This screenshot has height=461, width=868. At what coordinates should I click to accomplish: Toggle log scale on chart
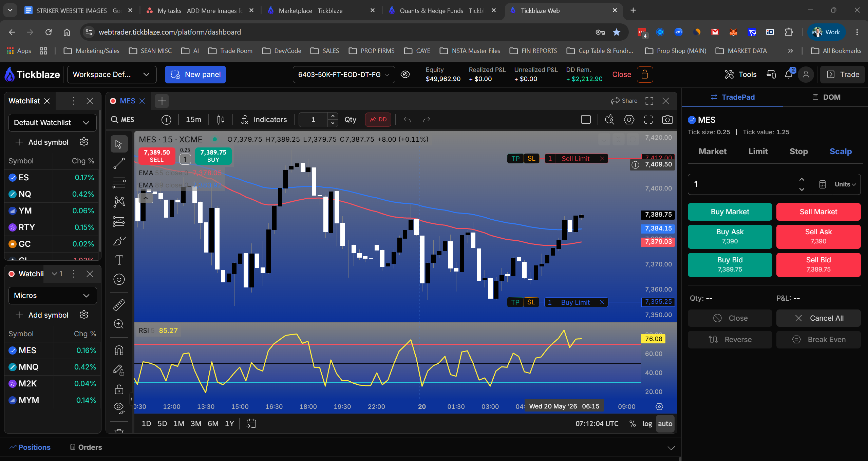click(x=647, y=424)
